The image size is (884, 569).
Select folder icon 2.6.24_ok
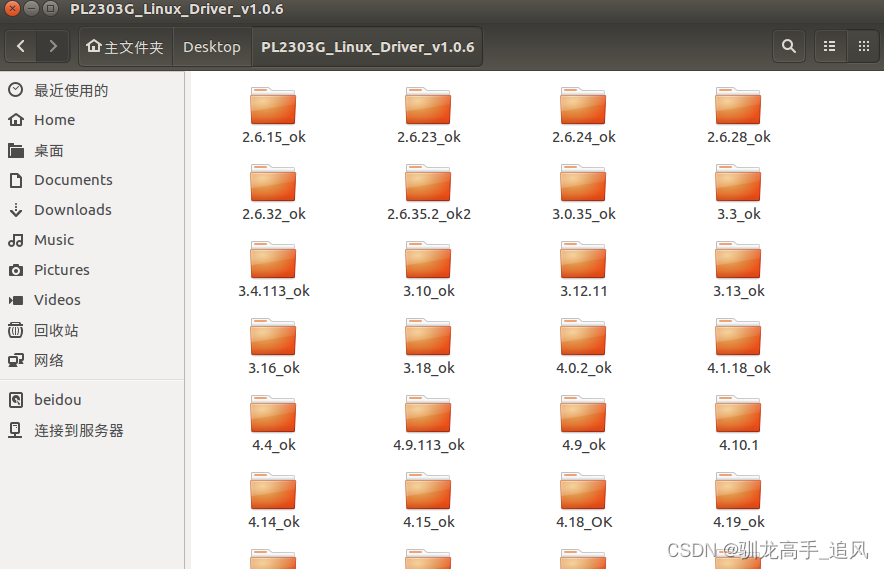583,106
